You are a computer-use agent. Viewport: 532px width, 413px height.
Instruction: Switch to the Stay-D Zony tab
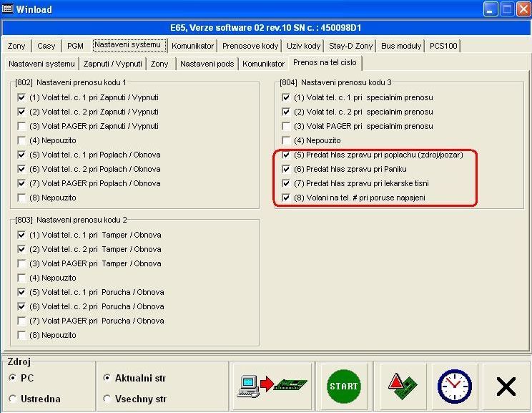click(x=350, y=46)
